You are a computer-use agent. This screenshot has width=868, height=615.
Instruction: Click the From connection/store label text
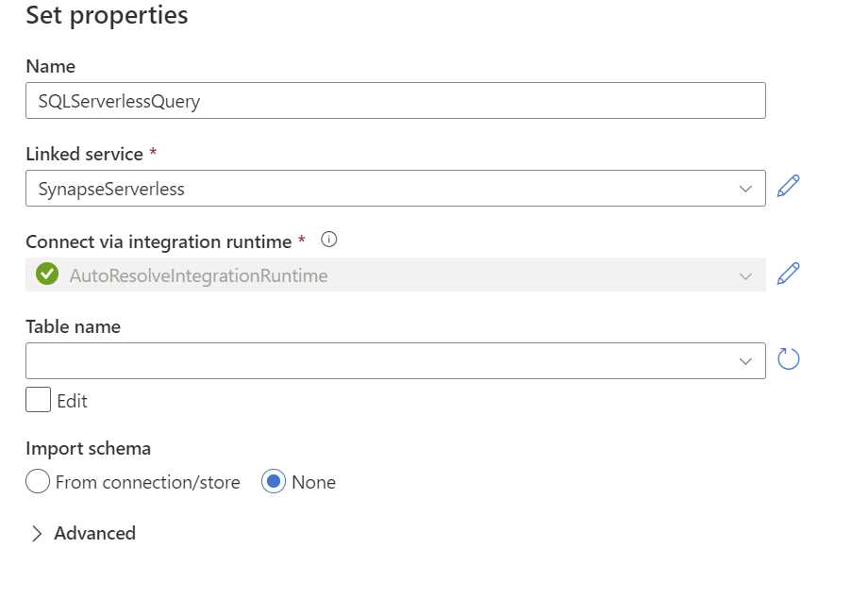coord(148,482)
